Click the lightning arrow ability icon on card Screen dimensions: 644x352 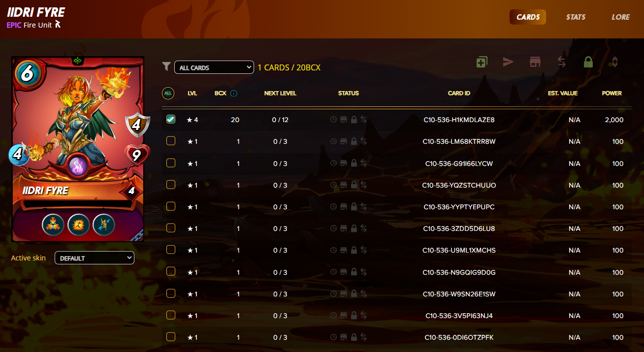tap(104, 224)
